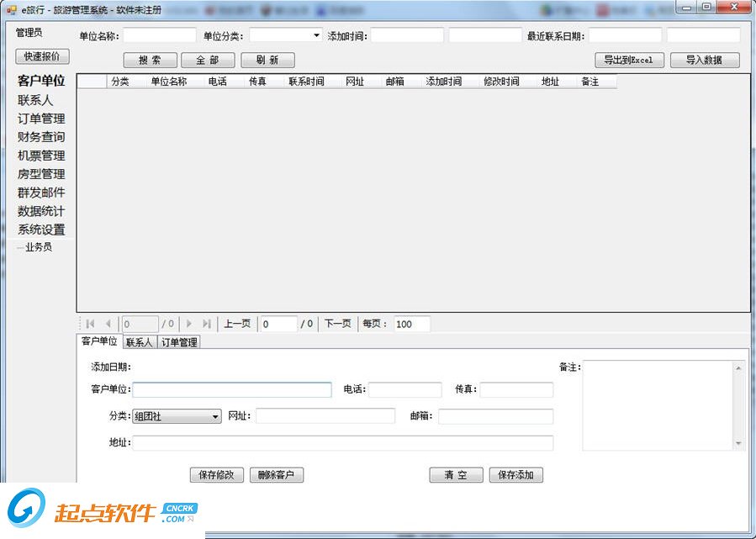Select the 客户单位 tab
This screenshot has width=756, height=539.
coord(98,342)
